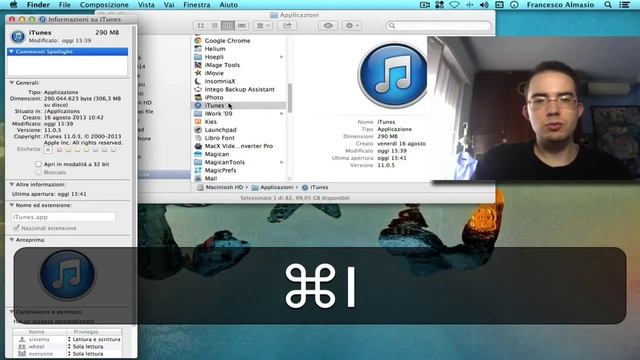Open the Apple menu

(13, 5)
